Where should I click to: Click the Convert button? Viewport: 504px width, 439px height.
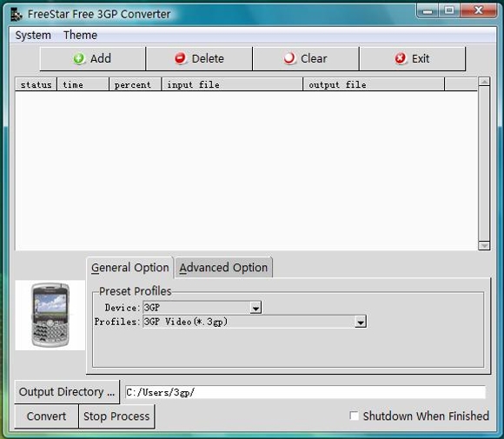pyautogui.click(x=47, y=416)
